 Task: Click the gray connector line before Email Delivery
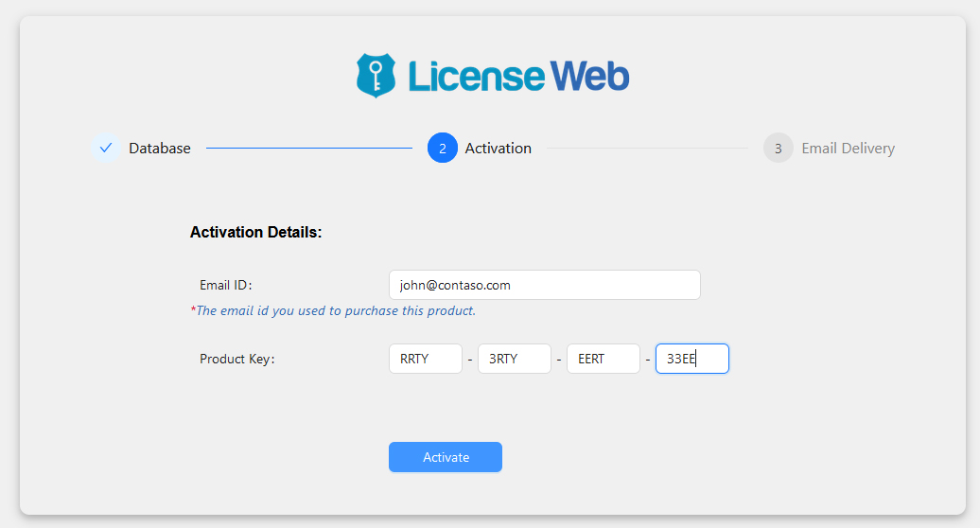(x=647, y=149)
